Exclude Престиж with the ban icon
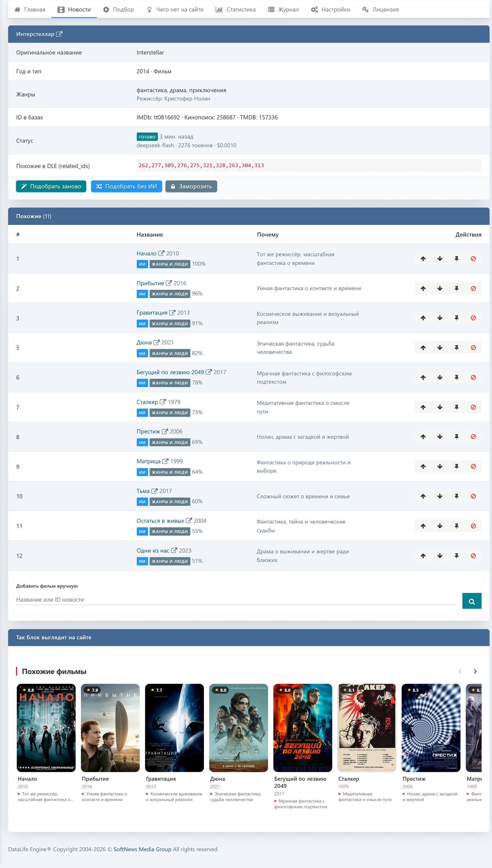 point(473,437)
